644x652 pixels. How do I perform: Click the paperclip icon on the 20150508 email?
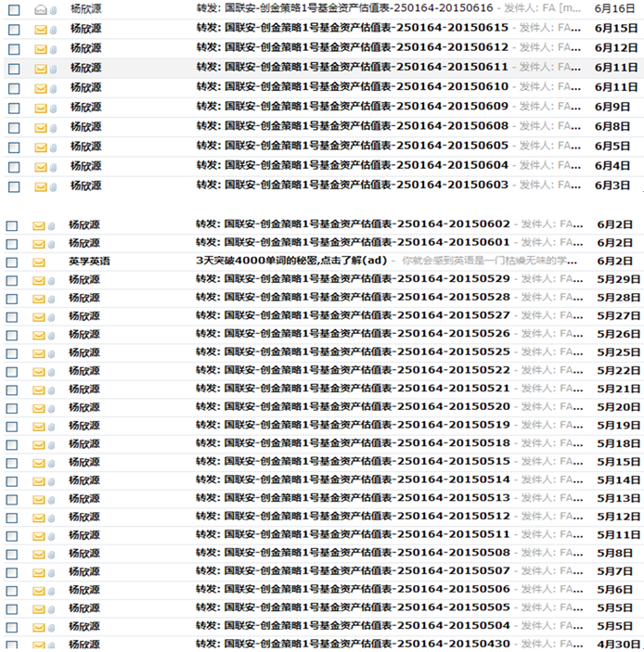click(x=53, y=554)
